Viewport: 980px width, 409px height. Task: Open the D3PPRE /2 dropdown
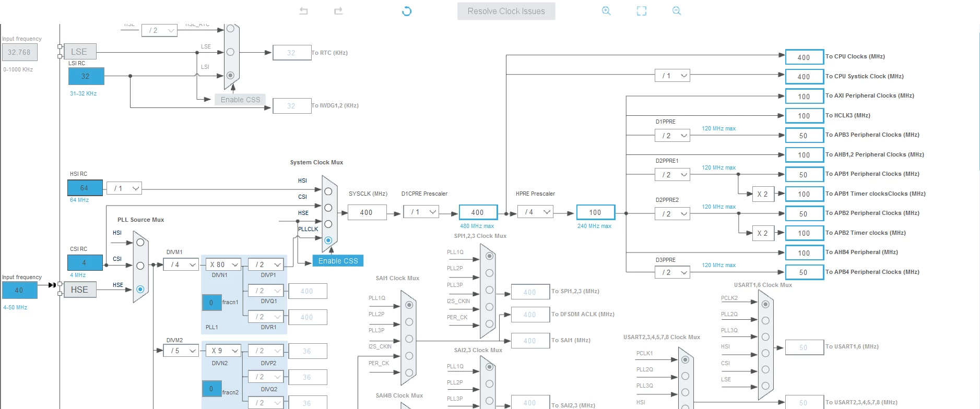672,272
